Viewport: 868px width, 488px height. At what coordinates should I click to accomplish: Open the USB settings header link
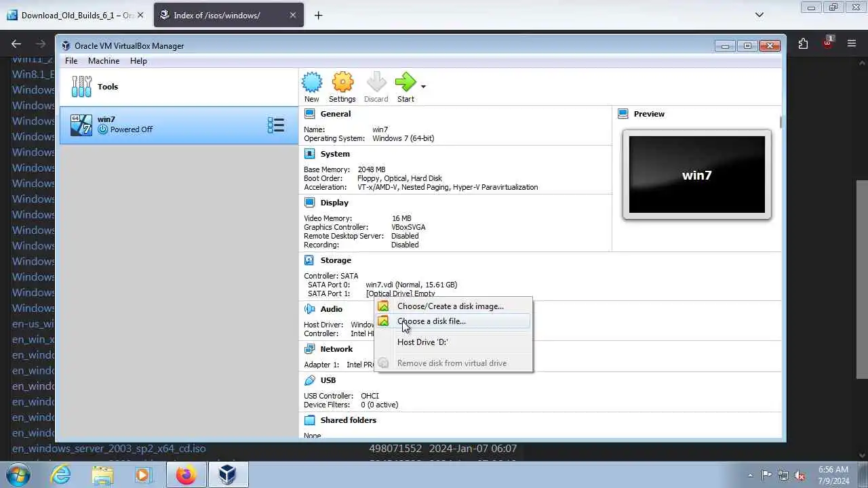[328, 380]
